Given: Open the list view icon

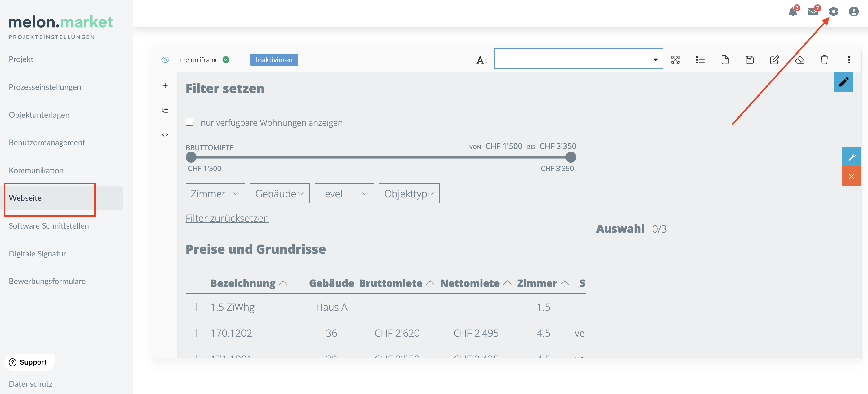Looking at the screenshot, I should (x=700, y=60).
